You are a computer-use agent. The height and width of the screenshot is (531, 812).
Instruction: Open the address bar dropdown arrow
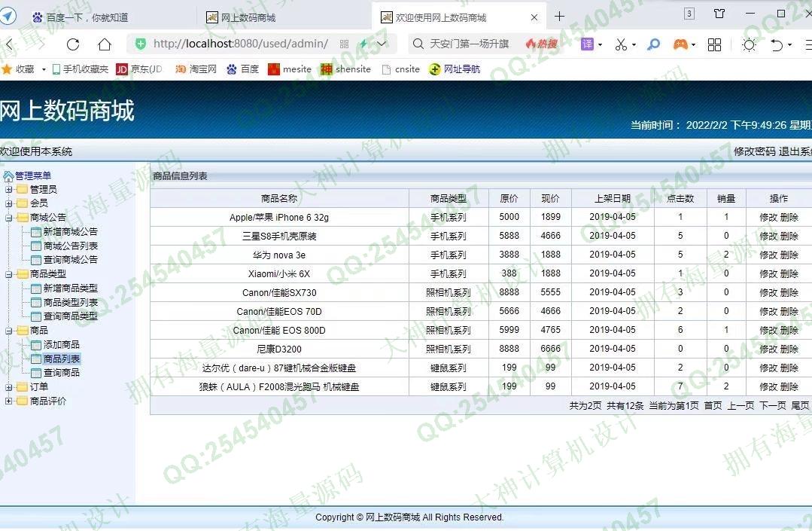(x=382, y=44)
